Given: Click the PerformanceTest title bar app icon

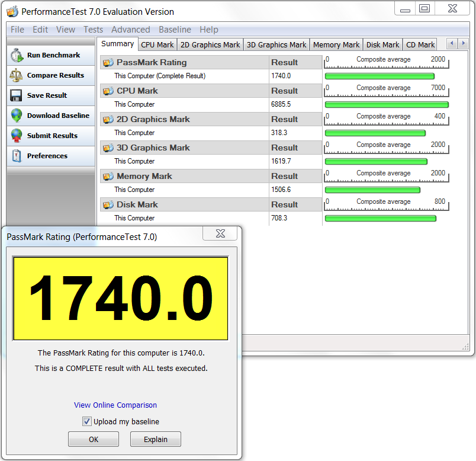Looking at the screenshot, I should (12, 11).
